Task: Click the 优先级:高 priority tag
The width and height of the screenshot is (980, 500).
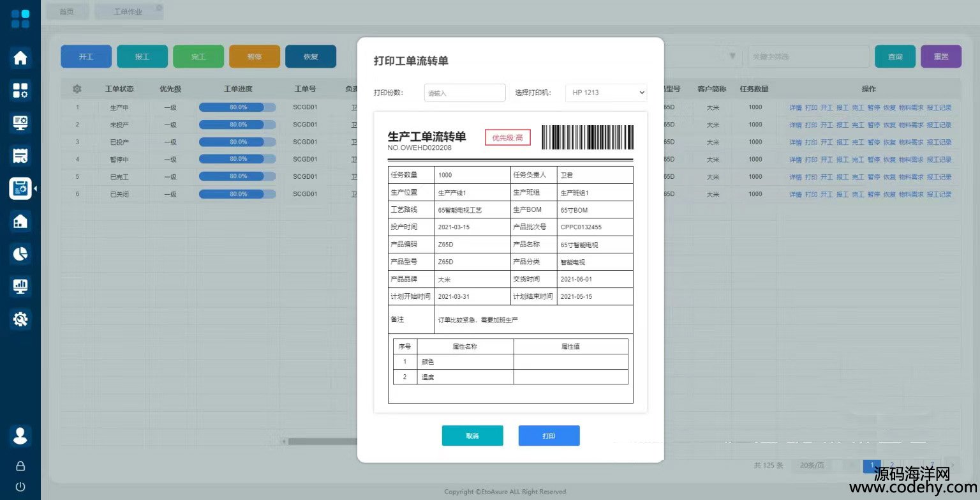Action: (x=507, y=137)
